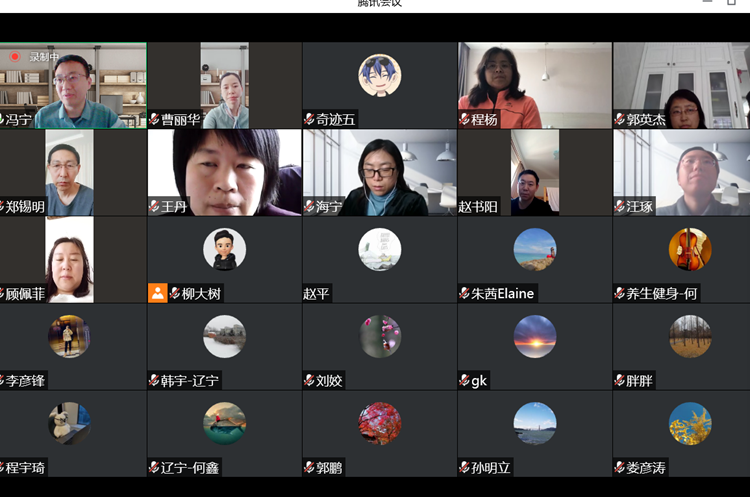Select 奇迹五's anime avatar

[380, 75]
